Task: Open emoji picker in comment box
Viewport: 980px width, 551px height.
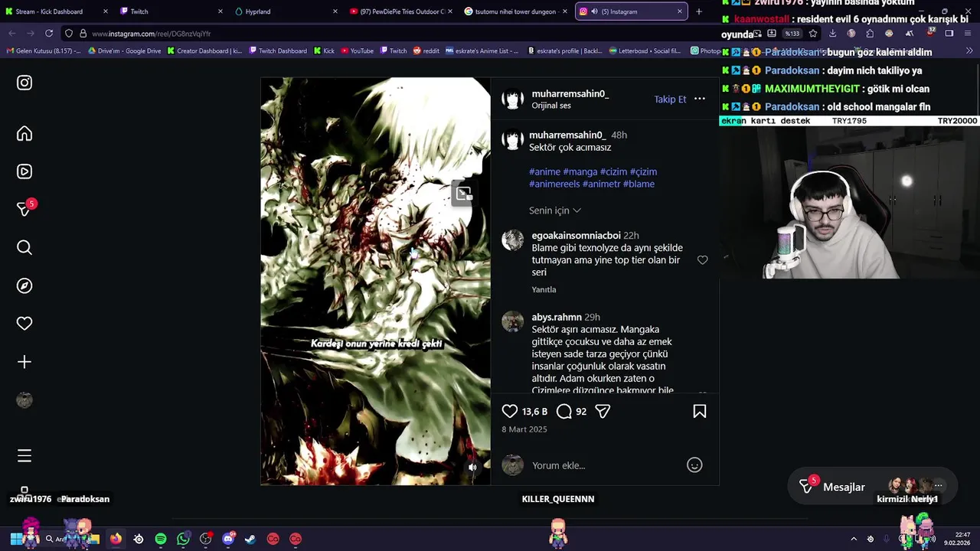Action: click(694, 465)
